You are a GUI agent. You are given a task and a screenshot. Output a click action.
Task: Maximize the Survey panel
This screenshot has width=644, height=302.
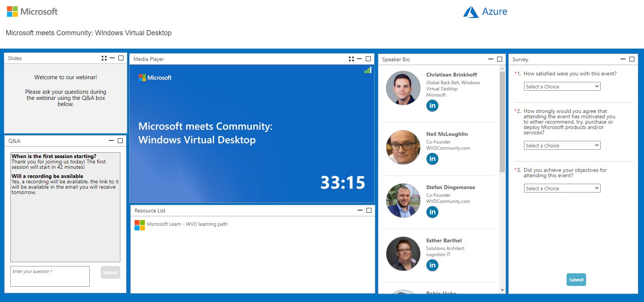tap(632, 59)
